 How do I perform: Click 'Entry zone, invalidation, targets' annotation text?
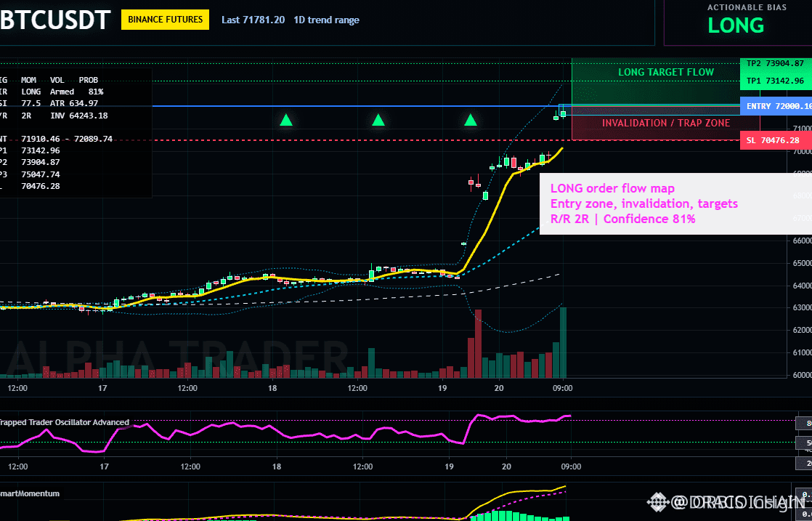[644, 203]
